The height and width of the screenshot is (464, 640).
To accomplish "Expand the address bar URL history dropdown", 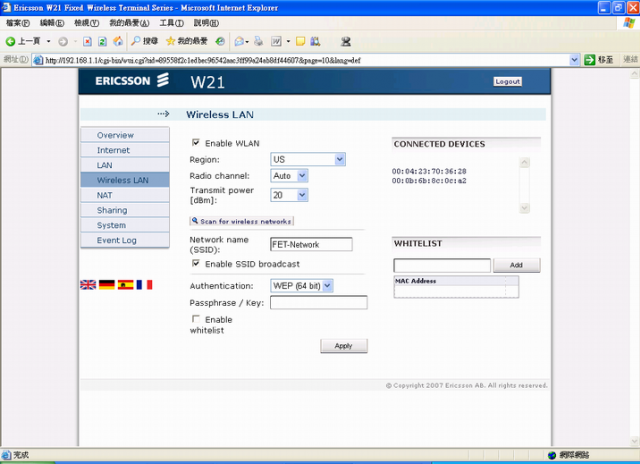I will coord(574,60).
